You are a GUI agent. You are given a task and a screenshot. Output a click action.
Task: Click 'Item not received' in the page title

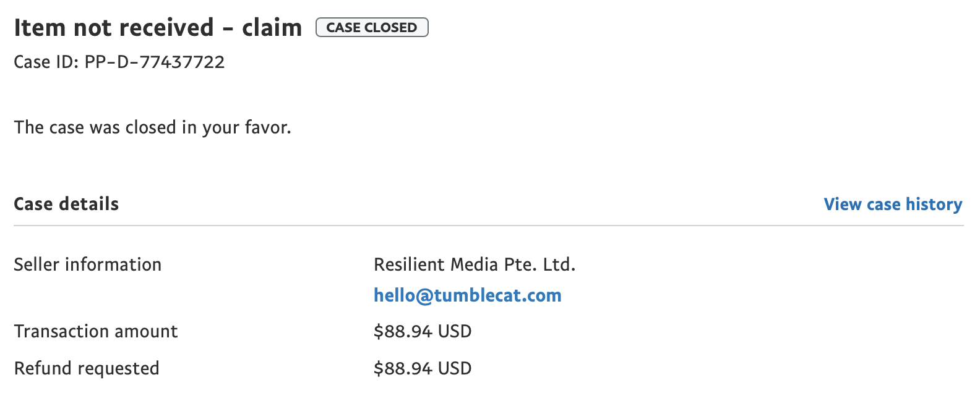pos(114,28)
